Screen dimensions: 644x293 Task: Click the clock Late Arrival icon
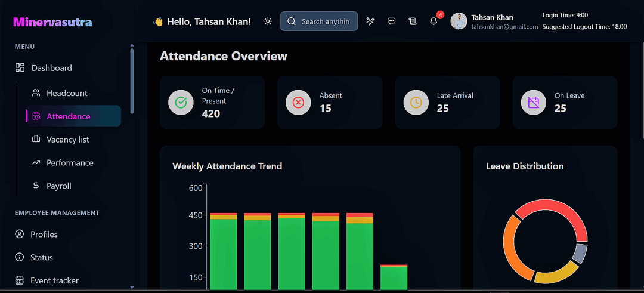click(416, 102)
